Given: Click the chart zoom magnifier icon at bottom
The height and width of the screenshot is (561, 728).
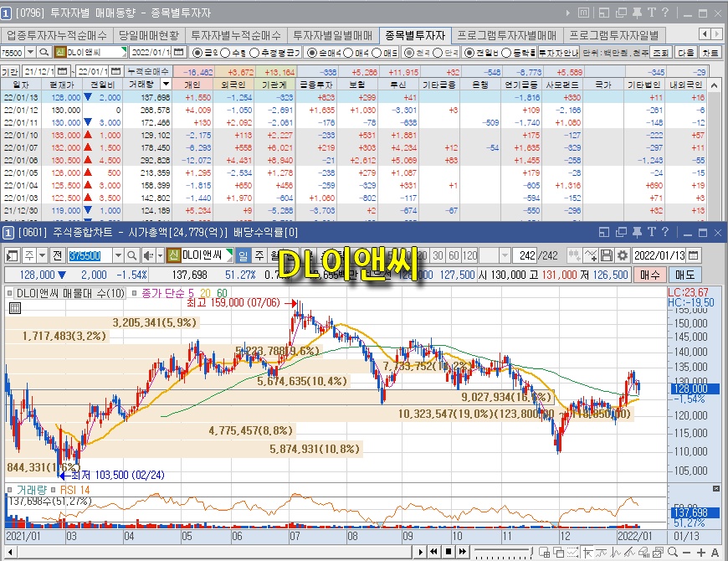Looking at the screenshot, I should pos(672,552).
